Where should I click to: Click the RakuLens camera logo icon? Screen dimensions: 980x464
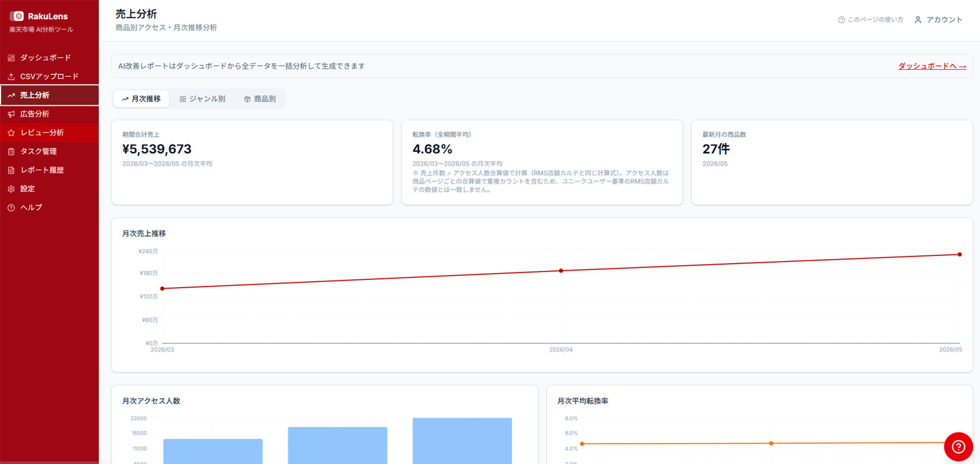[x=17, y=16]
